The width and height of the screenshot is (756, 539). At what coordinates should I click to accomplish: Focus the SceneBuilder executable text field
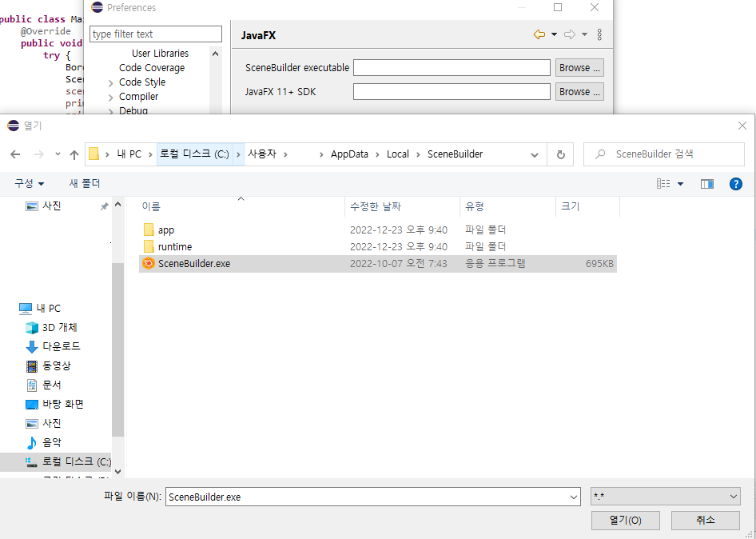pyautogui.click(x=452, y=67)
